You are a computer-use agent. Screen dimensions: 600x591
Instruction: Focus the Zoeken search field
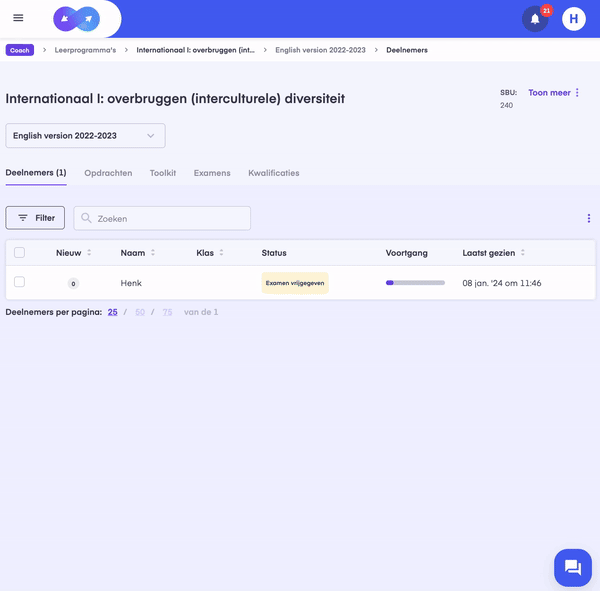click(162, 218)
